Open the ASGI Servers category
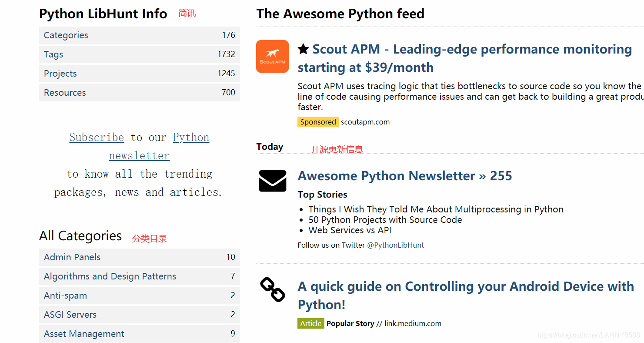 click(x=139, y=315)
